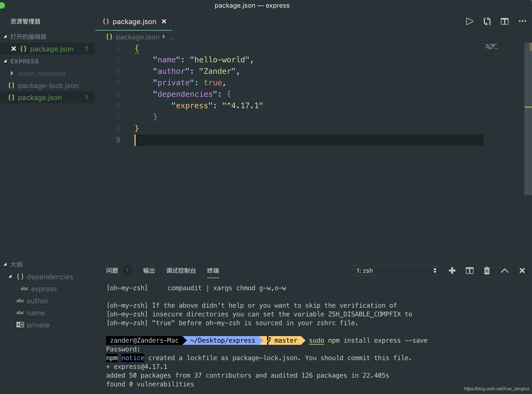Open the terminal selector dropdown 1: zsh
The image size is (532, 394).
pos(395,270)
